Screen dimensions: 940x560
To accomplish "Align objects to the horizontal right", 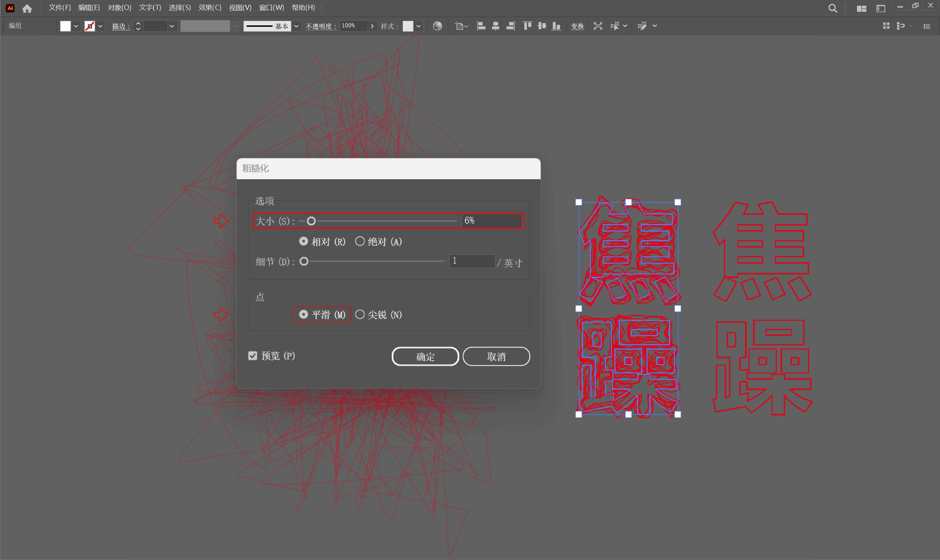I will tap(510, 26).
